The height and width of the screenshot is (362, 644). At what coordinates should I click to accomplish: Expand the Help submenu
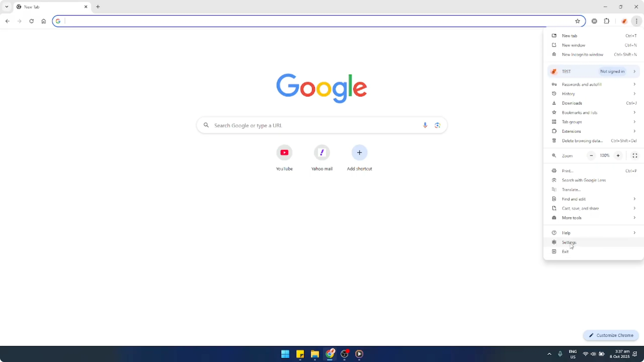[594, 233]
